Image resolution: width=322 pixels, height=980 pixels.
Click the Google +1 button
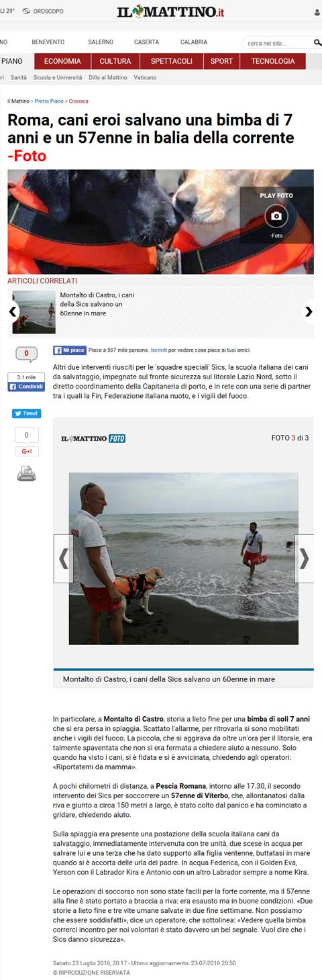26,452
